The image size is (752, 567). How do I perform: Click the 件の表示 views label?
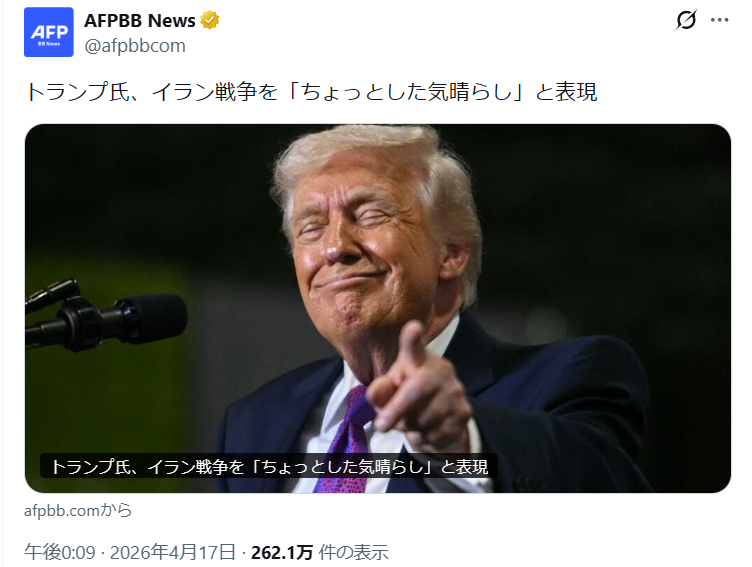coord(353,553)
